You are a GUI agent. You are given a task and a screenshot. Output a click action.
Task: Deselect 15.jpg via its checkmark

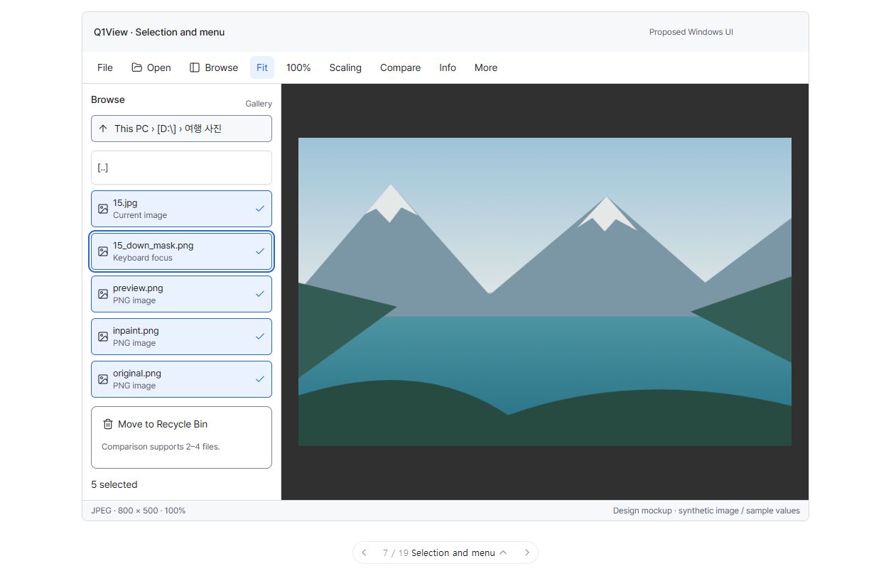tap(260, 209)
